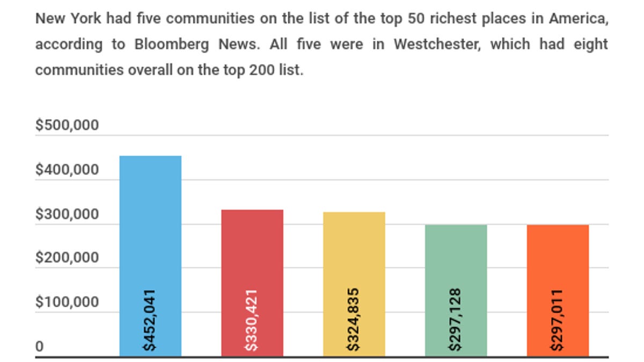Screen dimensions: 644x362
Task: Click the $330,421 value label
Action: [x=252, y=320]
